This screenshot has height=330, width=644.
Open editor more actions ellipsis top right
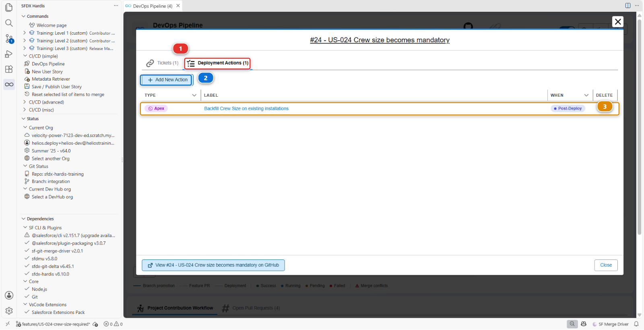point(637,6)
